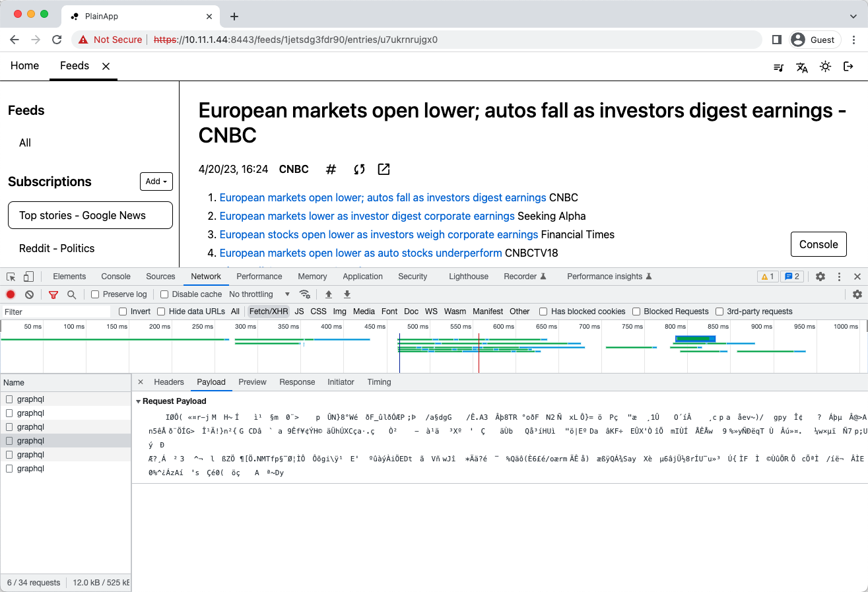Screen dimensions: 868x592
Task: Check Has blocked cookies checkbox
Action: click(x=543, y=312)
